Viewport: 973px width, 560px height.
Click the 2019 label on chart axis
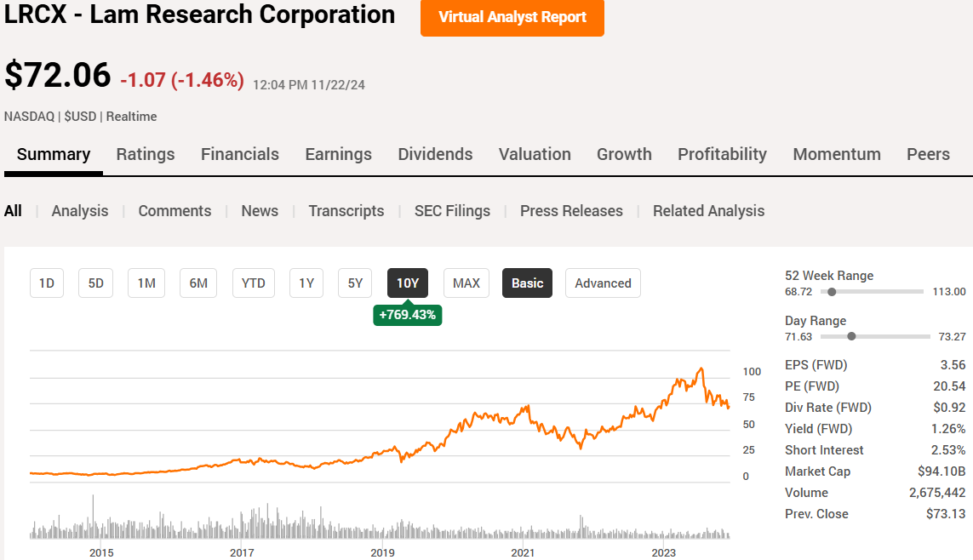click(382, 552)
